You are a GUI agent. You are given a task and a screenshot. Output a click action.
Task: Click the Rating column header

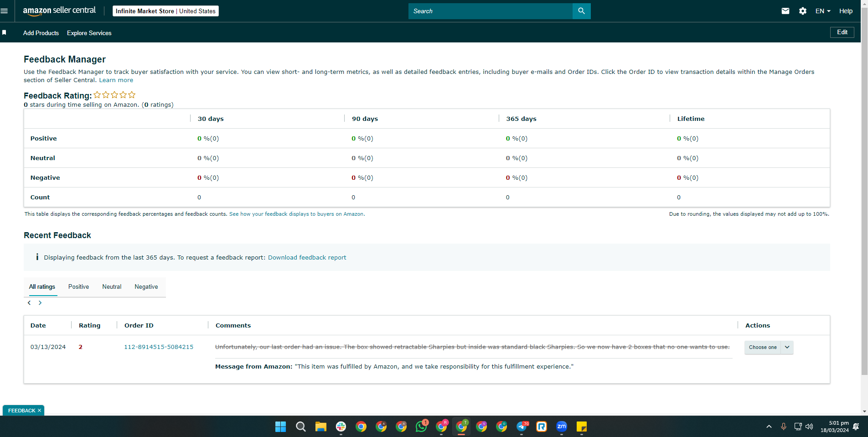point(89,325)
